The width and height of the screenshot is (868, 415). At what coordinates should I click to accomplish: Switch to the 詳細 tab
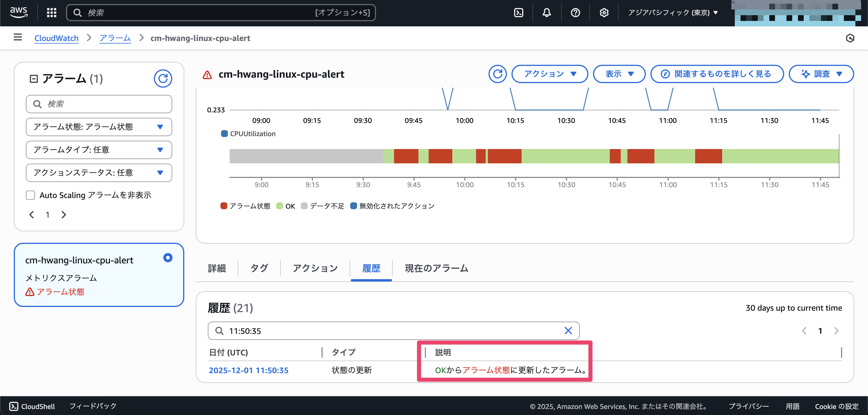[x=217, y=268]
